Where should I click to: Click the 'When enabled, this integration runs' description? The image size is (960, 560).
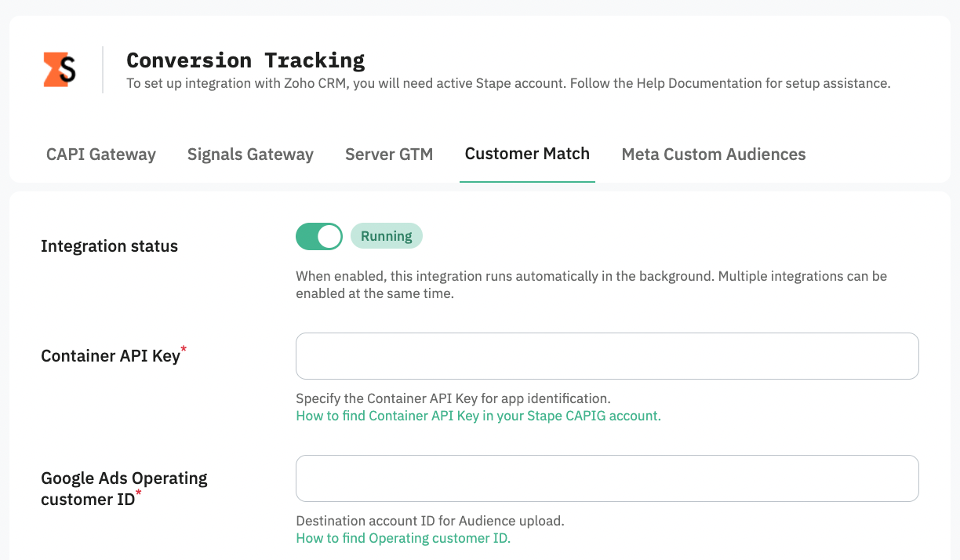tap(591, 285)
